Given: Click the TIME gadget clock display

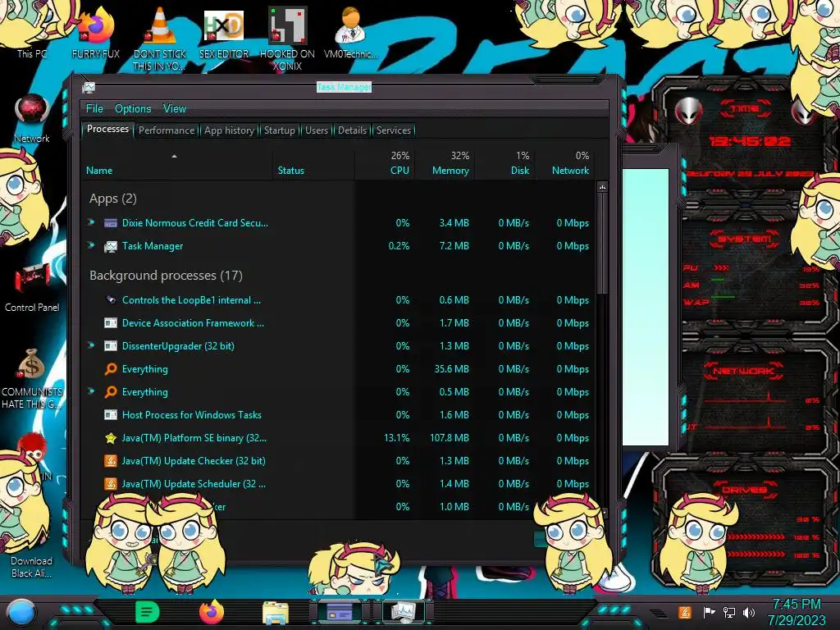Looking at the screenshot, I should 749,141.
